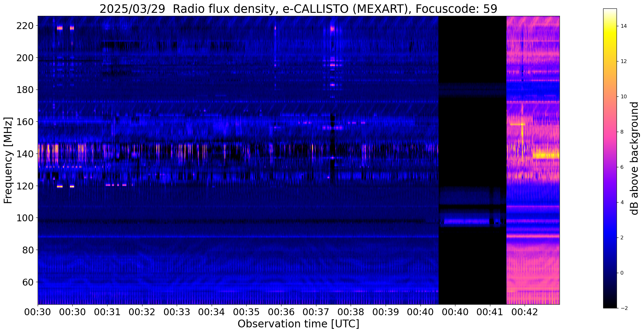Click the colorbar tick label 14

624,26
